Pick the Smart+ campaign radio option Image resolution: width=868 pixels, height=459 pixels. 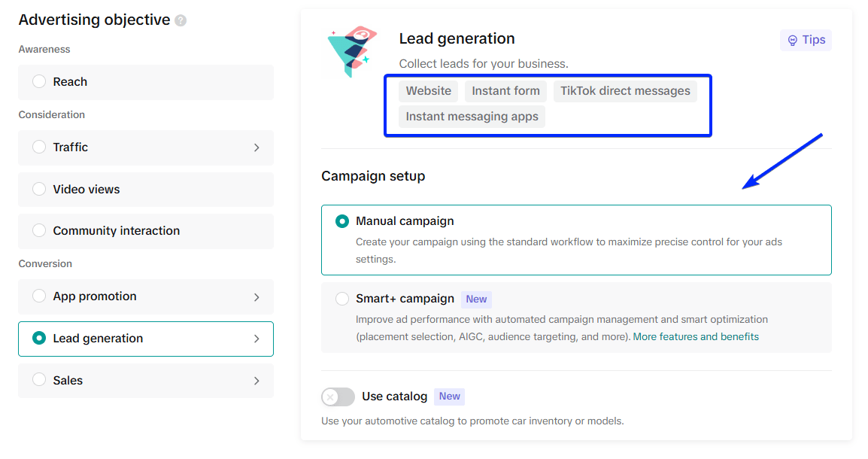(342, 299)
